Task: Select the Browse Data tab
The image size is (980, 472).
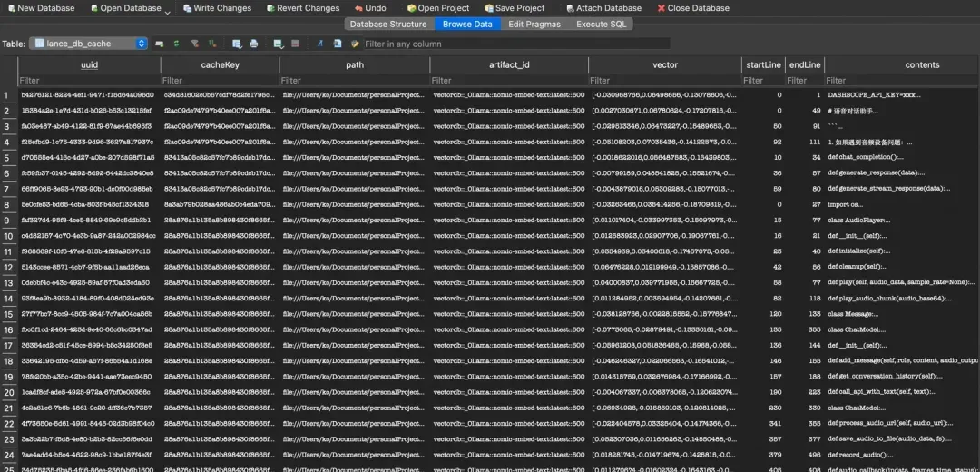Action: (467, 24)
